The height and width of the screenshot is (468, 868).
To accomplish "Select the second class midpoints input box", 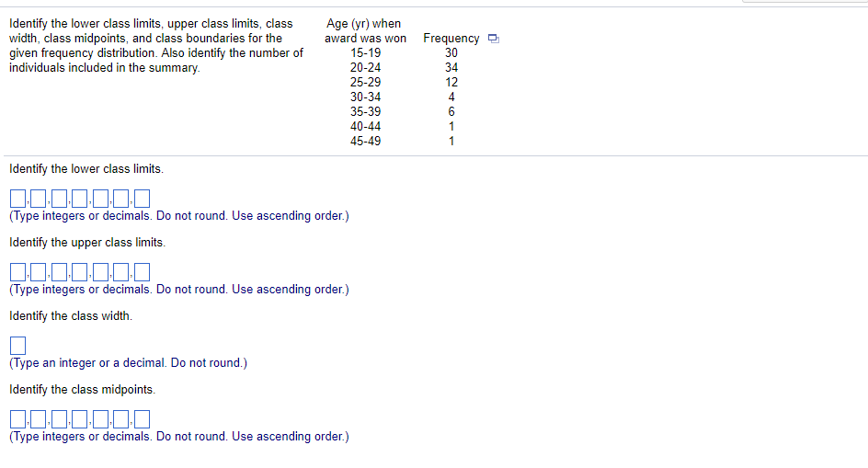I will point(39,419).
